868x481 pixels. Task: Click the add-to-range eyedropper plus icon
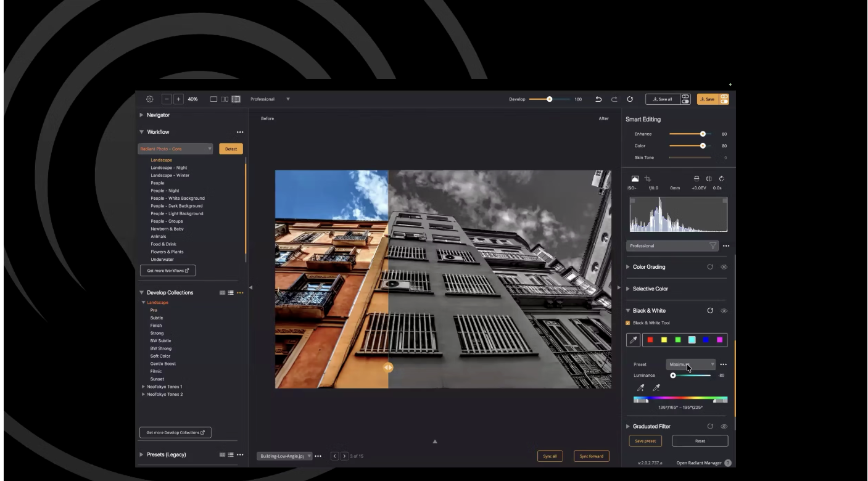(x=641, y=388)
